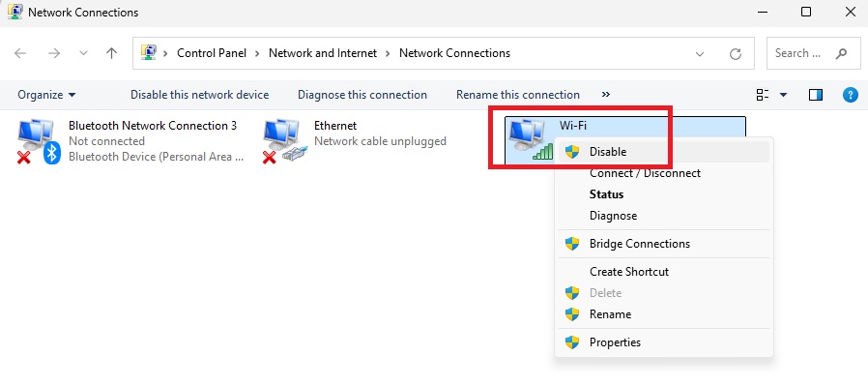
Task: Click the Network Connections breadcrumb
Action: [x=454, y=53]
